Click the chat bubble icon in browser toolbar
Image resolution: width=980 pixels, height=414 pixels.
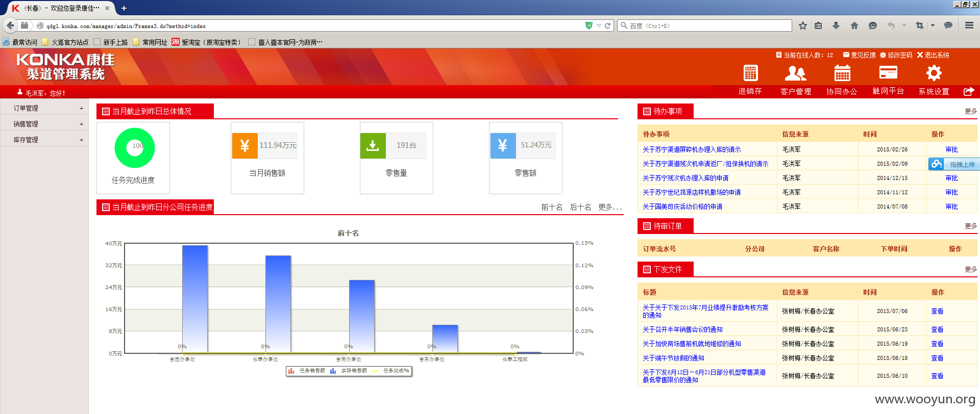(x=948, y=25)
